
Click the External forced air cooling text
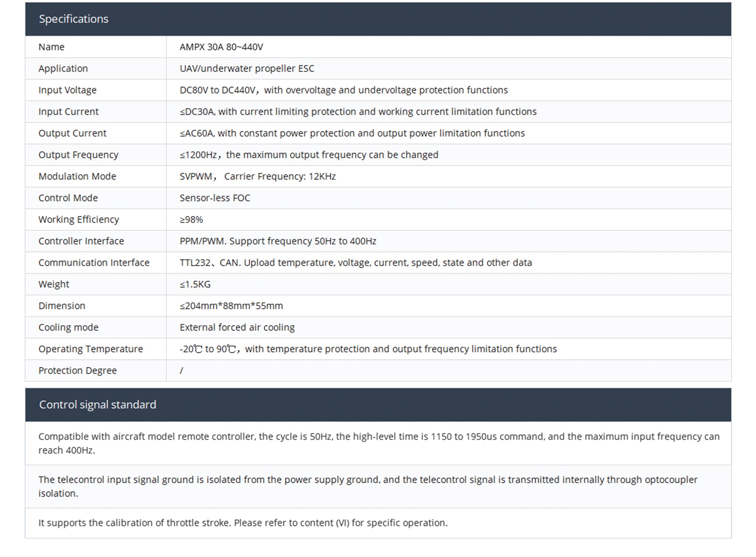click(x=237, y=327)
